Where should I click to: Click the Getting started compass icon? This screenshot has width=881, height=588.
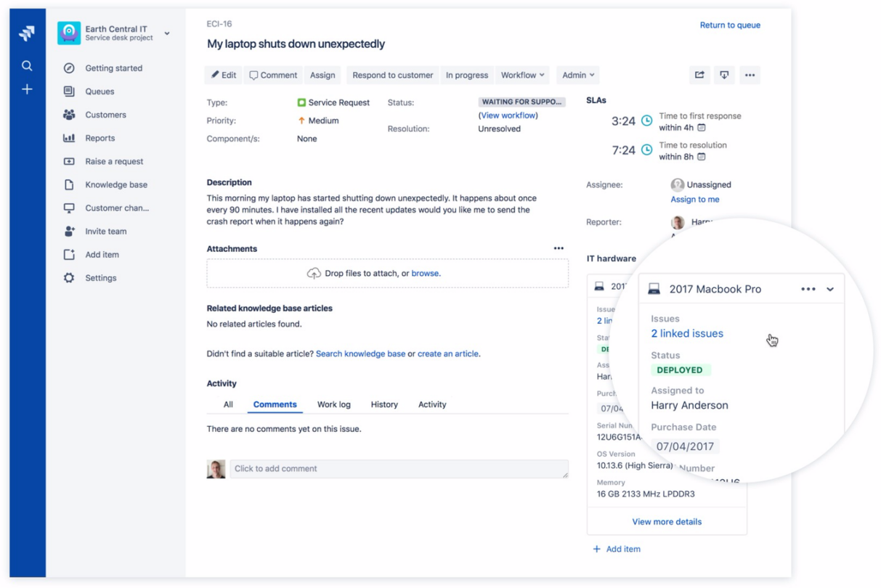coord(69,68)
